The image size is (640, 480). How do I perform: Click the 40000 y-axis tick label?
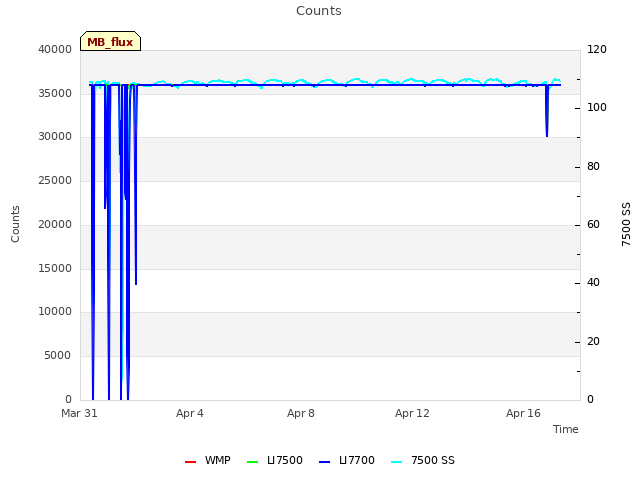(x=55, y=49)
